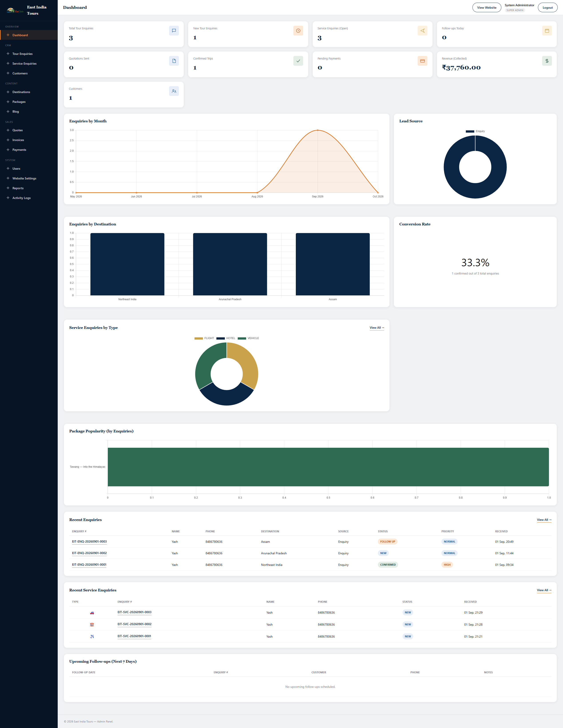Click the Assam destination cell
563x728 pixels.
point(265,542)
